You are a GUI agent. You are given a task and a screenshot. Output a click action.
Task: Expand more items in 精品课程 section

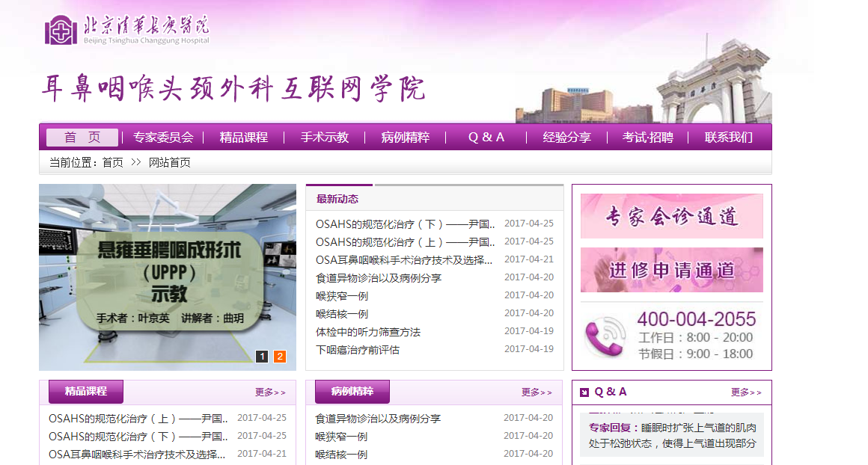[x=270, y=392]
